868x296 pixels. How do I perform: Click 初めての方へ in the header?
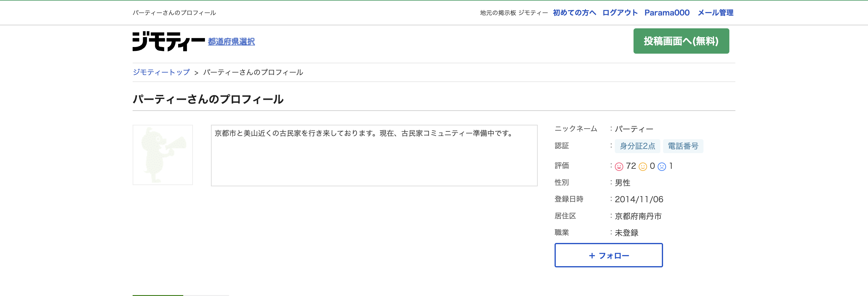574,13
